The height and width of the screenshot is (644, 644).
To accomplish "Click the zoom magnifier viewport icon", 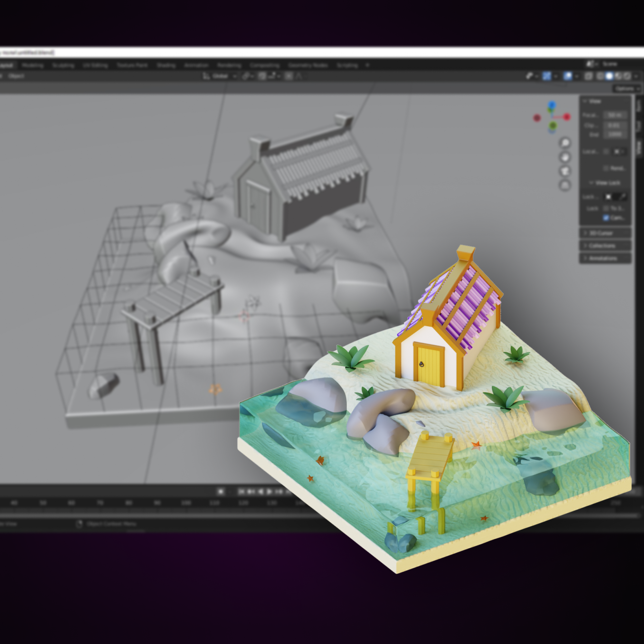I will tap(565, 143).
